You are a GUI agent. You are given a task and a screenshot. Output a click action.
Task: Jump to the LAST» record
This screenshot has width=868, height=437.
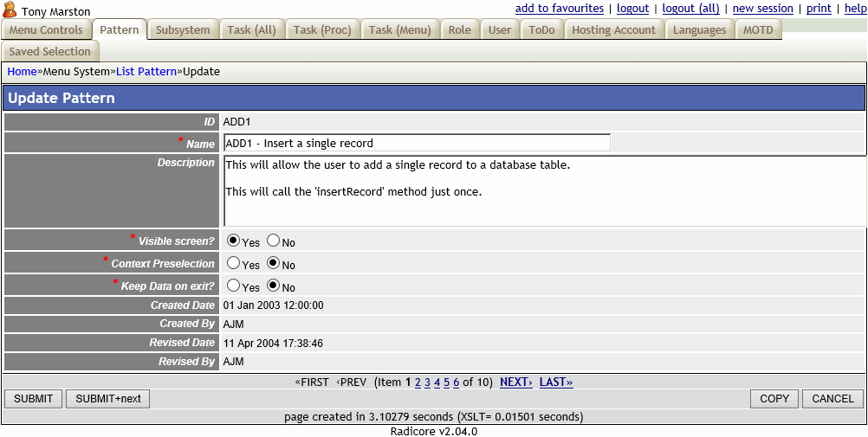pos(556,382)
